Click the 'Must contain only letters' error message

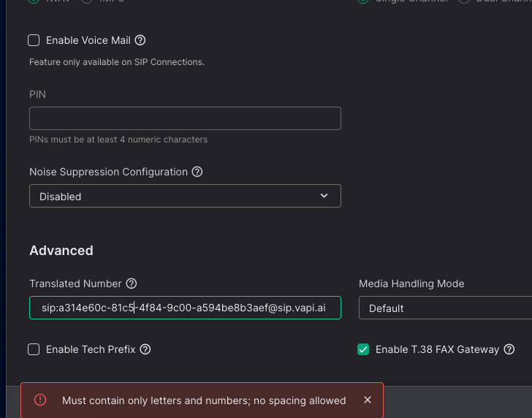coord(204,400)
